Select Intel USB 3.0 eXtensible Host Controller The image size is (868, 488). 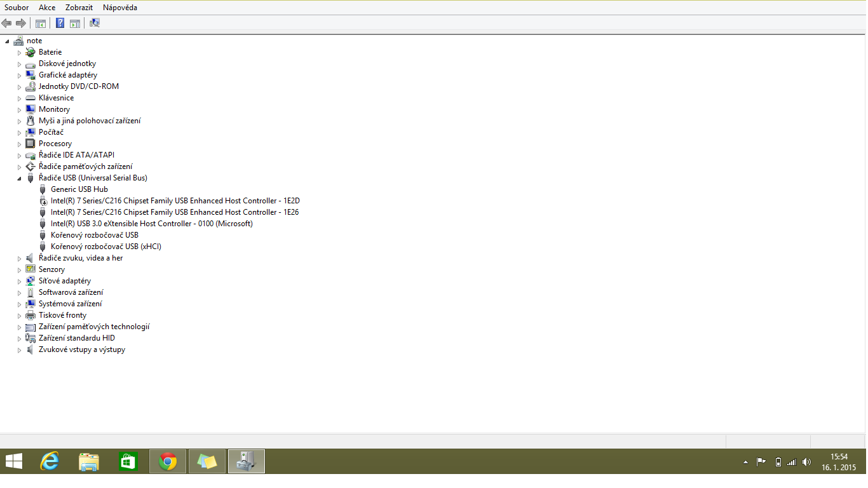[x=151, y=224]
